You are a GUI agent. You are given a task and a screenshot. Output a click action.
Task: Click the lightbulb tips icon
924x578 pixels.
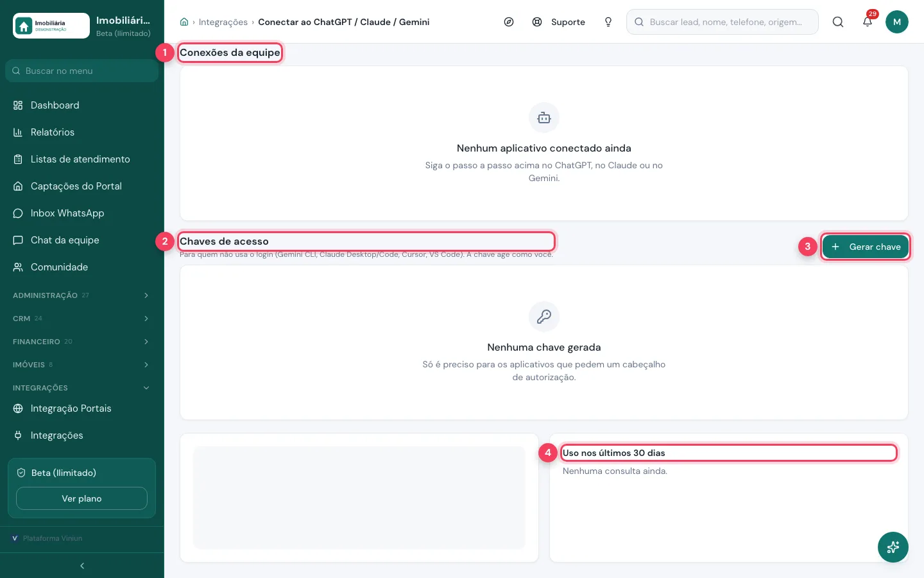[x=608, y=22]
